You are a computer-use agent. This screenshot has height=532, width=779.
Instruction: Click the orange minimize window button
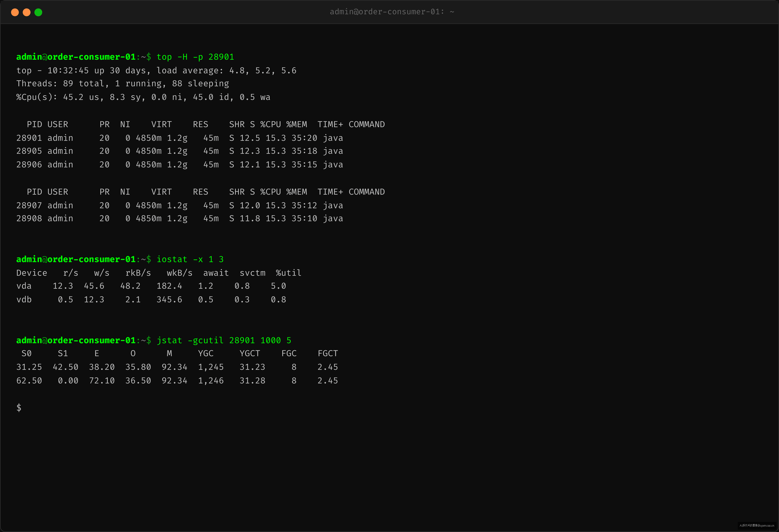(26, 12)
